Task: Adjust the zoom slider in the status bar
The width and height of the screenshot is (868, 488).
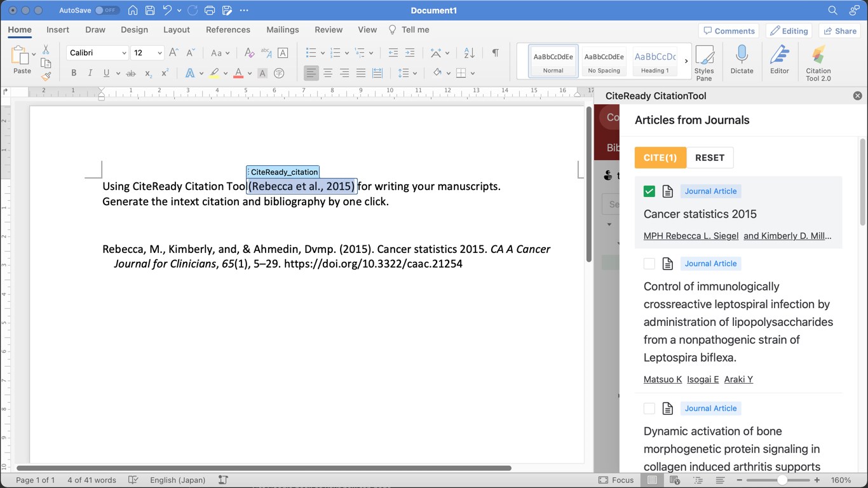Action: [x=782, y=480]
